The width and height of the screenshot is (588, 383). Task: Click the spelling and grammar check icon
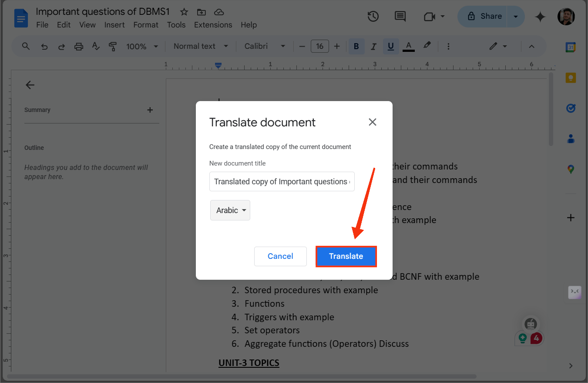tap(96, 46)
